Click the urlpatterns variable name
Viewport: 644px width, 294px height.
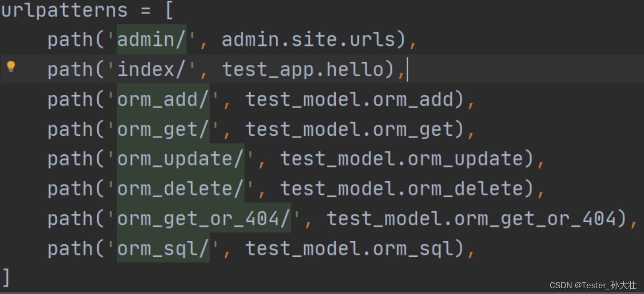point(64,11)
